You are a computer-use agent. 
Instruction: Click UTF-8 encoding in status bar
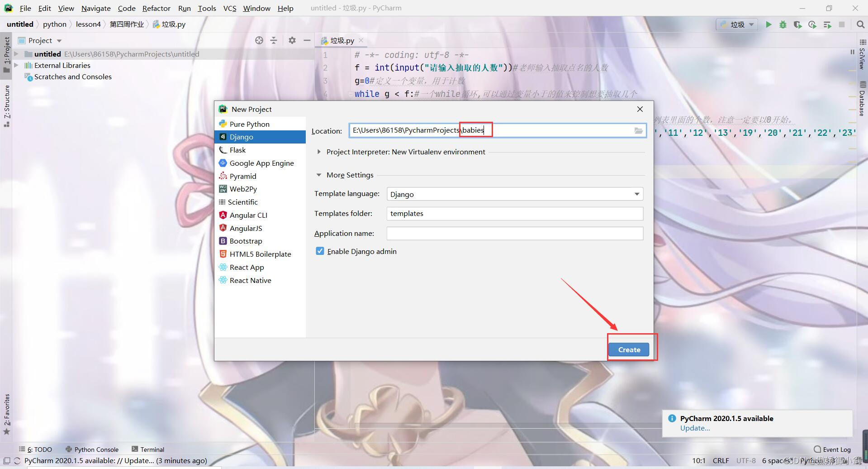coord(746,460)
